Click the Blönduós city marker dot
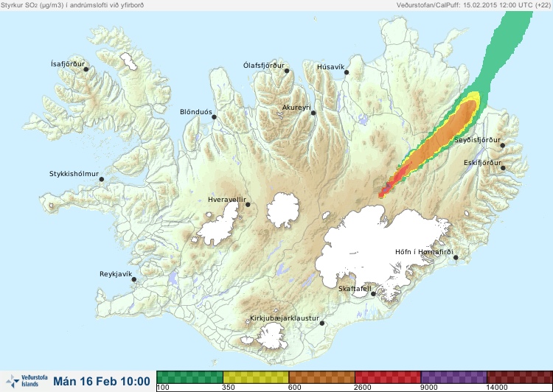553x392 pixels. click(214, 117)
